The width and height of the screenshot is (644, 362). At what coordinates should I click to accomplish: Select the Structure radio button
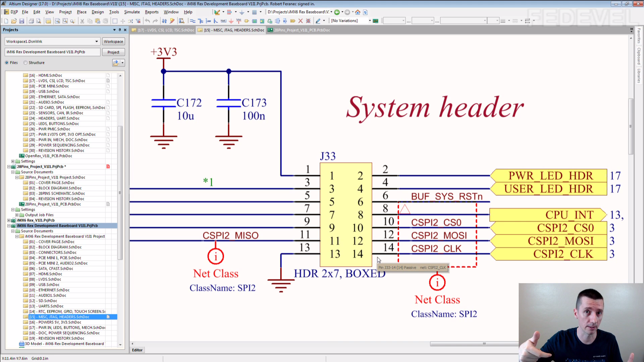point(25,63)
